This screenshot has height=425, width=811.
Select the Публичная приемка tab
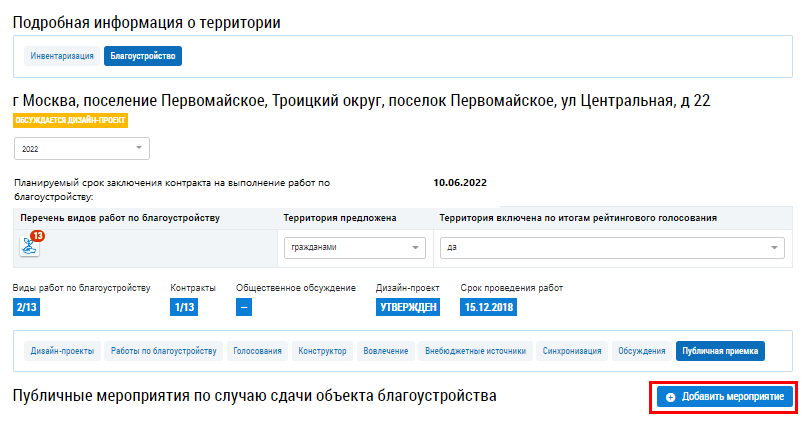click(x=720, y=351)
